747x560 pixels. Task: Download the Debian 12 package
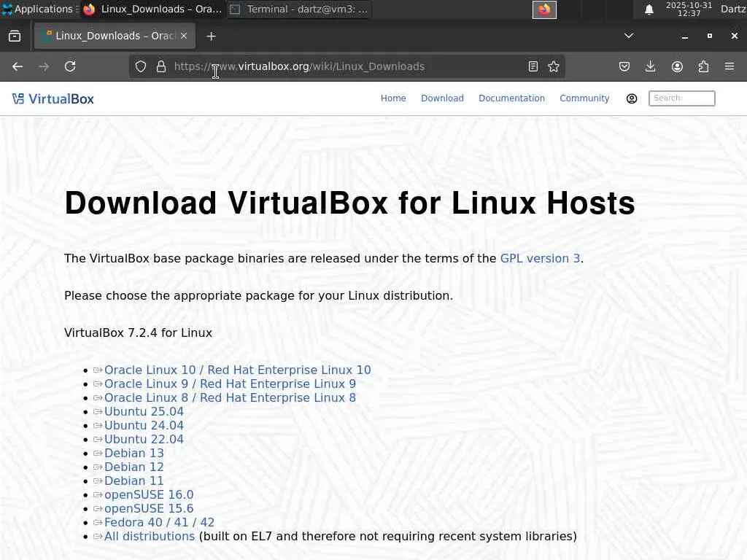(134, 467)
